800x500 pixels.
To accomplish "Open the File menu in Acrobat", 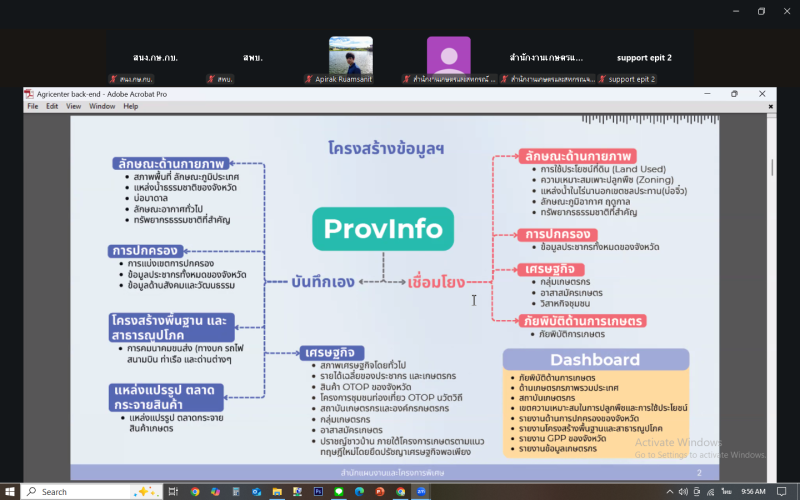I will point(33,106).
